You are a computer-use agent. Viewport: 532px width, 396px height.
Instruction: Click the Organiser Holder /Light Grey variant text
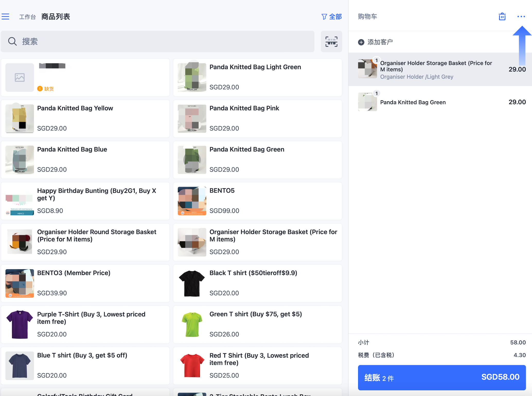coord(417,77)
